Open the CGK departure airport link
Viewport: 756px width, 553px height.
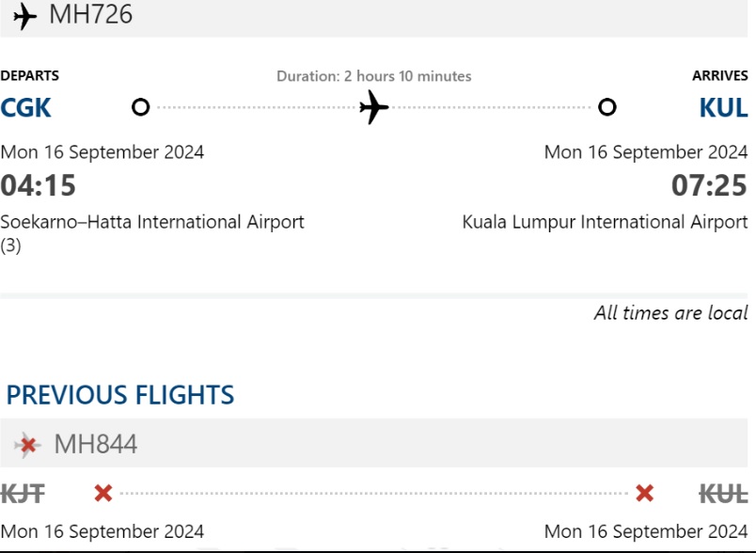click(26, 107)
